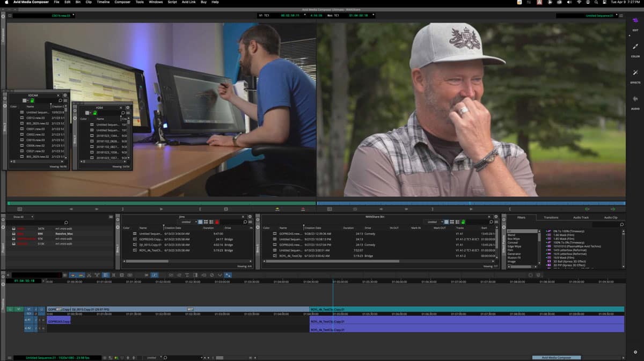Click the search icon in Effects palette

(622, 225)
